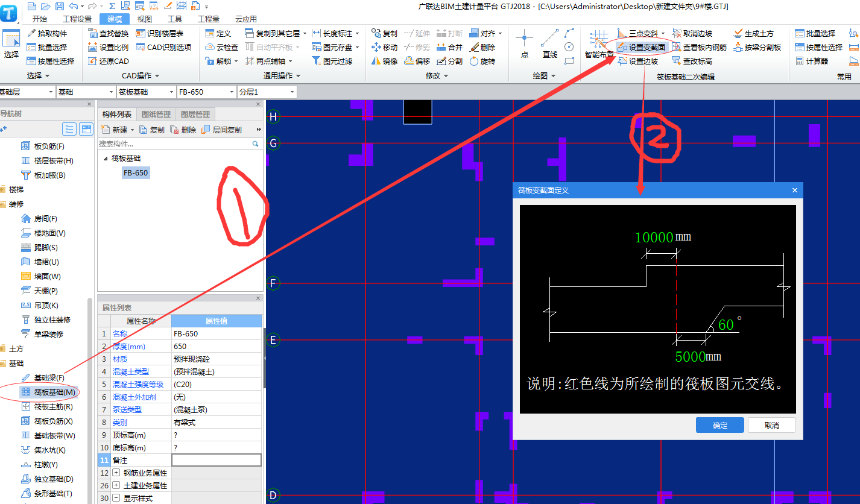860x504 pixels.
Task: Run 云检查 cloud check
Action: (221, 47)
